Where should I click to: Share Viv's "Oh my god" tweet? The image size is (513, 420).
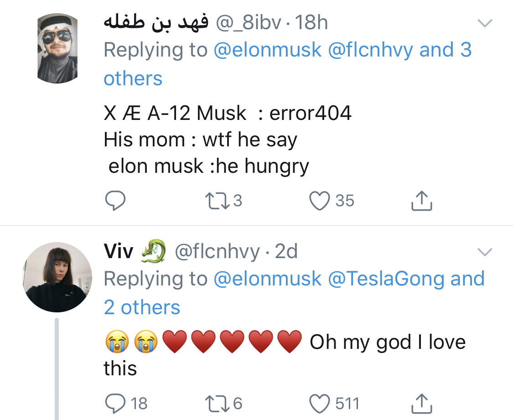421,403
